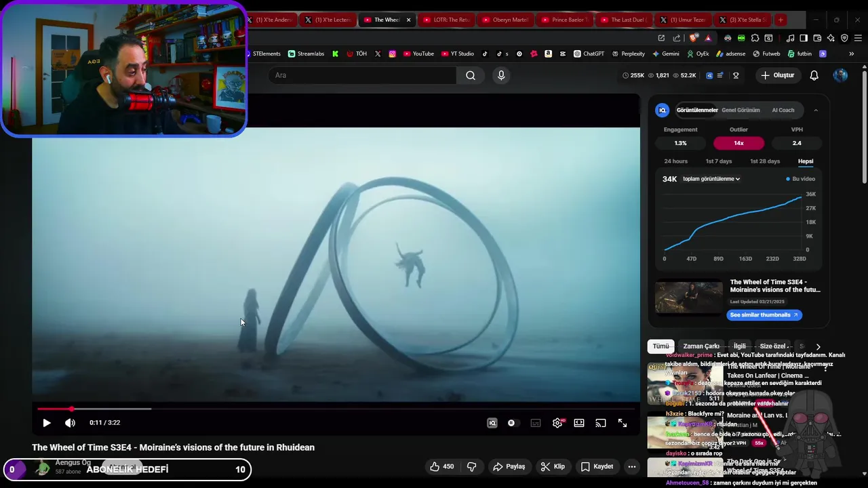Screen dimensions: 868x488
Task: Select the Zaman Çarkı filter chip
Action: pos(701,346)
